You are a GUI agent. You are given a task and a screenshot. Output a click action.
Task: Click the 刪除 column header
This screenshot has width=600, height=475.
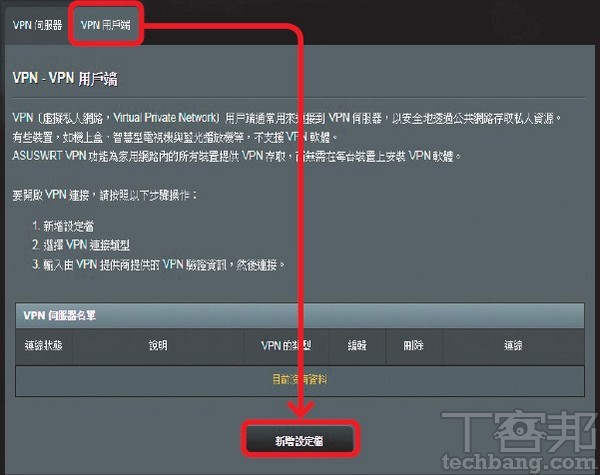tap(414, 346)
